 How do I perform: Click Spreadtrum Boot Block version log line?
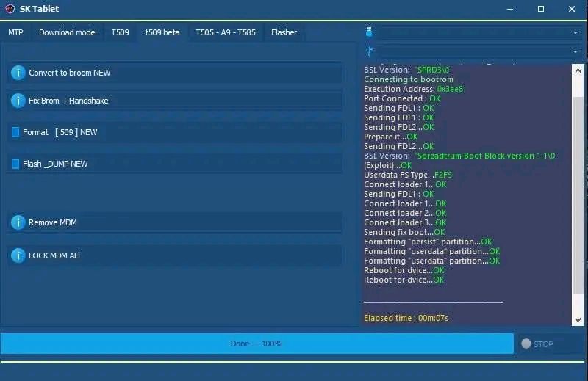(459, 156)
